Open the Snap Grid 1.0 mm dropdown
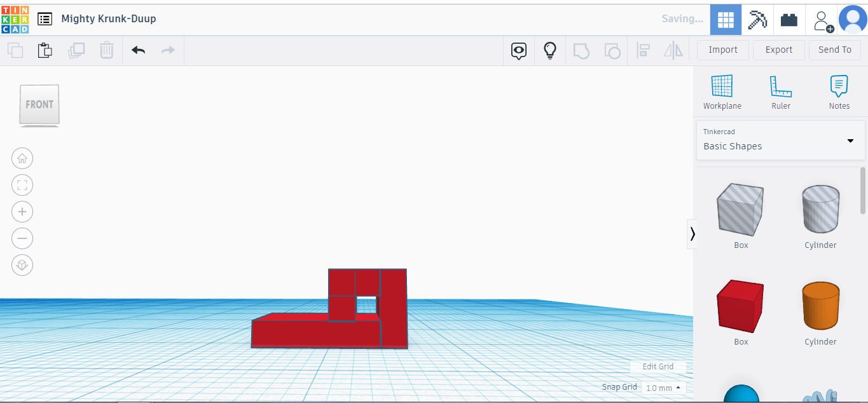This screenshot has width=868, height=403. coord(663,388)
